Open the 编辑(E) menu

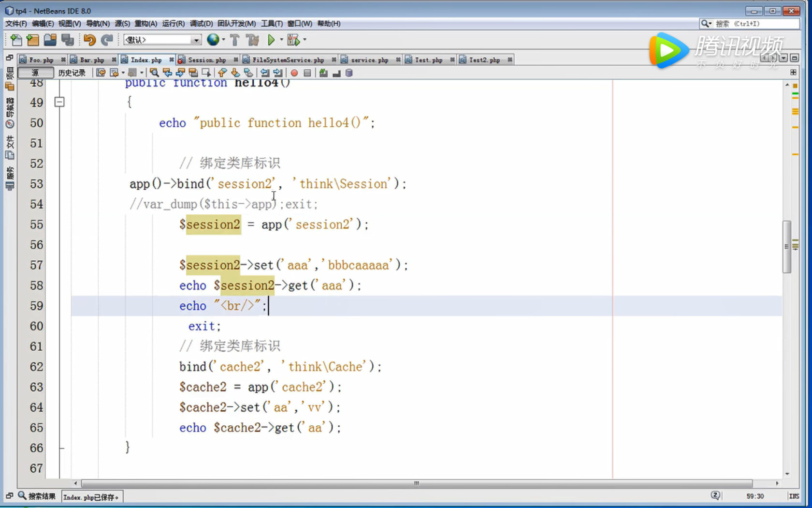click(x=43, y=23)
